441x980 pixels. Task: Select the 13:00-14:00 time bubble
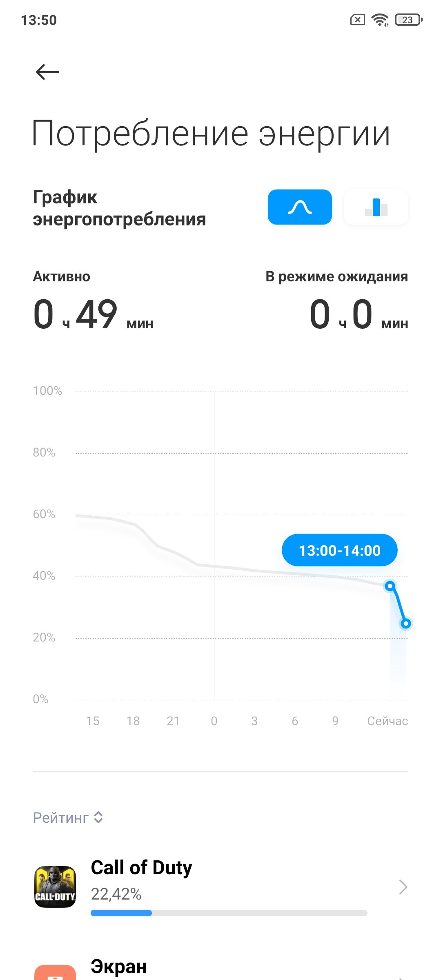[x=339, y=550]
